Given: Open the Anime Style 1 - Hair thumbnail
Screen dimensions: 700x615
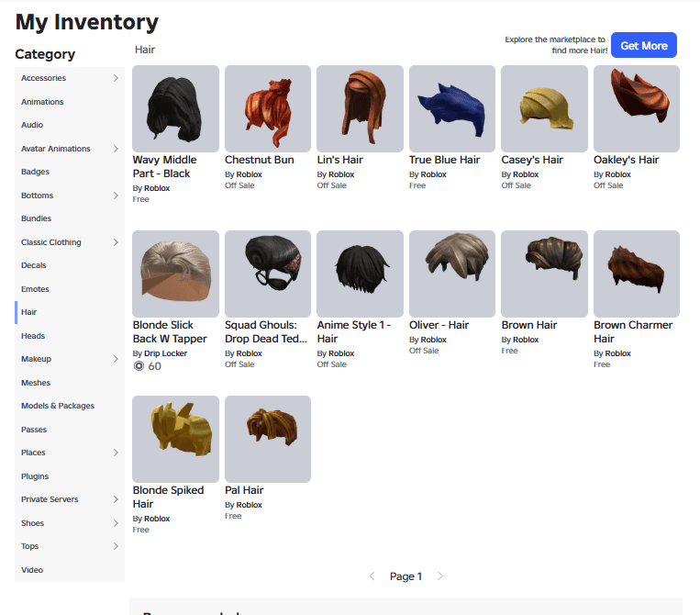Looking at the screenshot, I should click(x=360, y=274).
